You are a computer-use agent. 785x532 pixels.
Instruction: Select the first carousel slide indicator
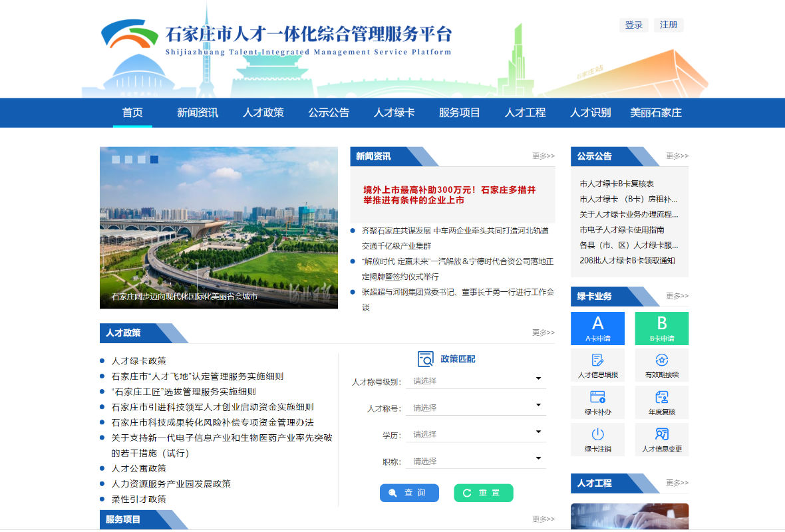116,160
